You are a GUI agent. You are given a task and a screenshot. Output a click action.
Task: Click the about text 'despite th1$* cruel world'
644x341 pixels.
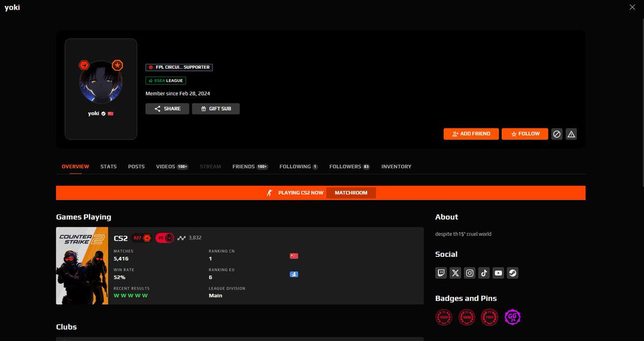(x=463, y=234)
